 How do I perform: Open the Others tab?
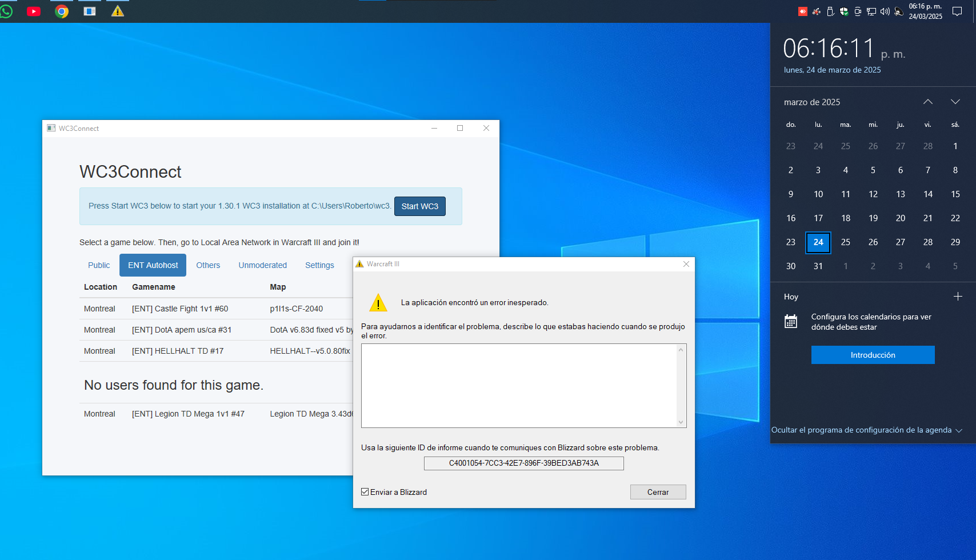point(208,265)
